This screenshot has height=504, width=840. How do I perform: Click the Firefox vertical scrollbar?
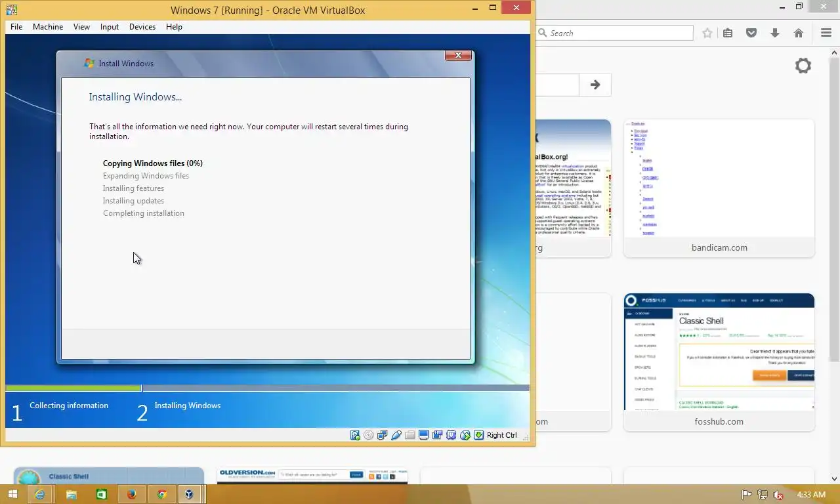click(835, 210)
